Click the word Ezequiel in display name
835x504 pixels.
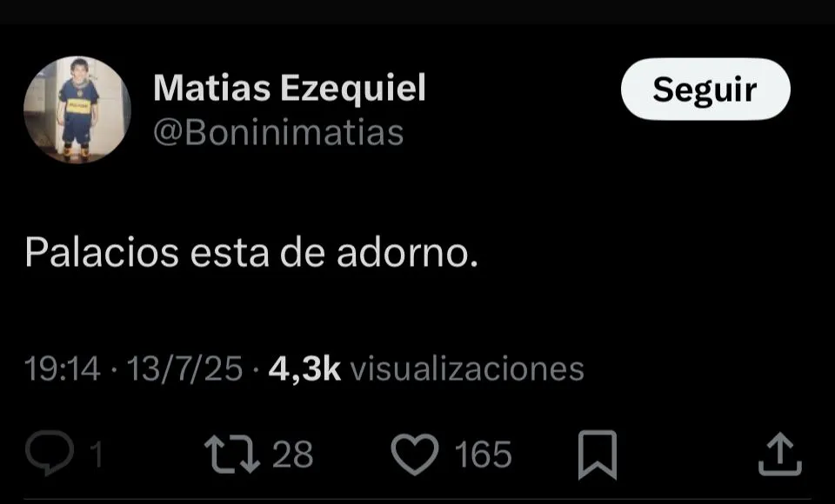353,89
